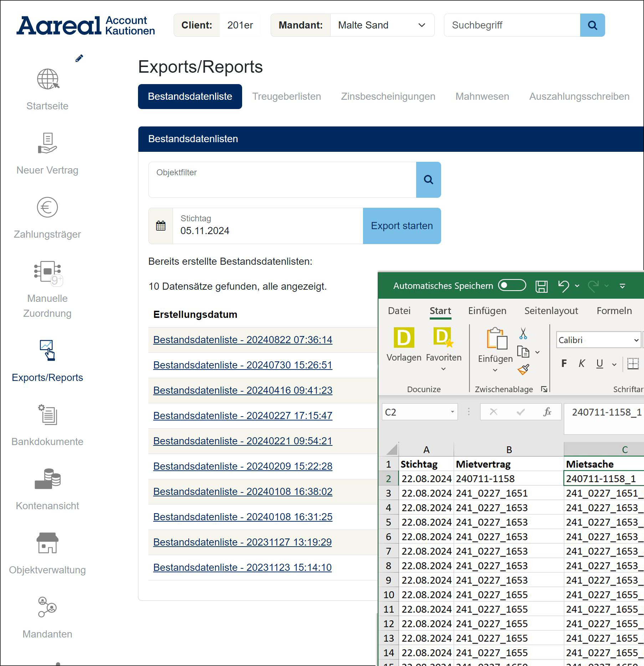Viewport: 644px width, 666px height.
Task: Toggle Automatisches Speichern switch
Action: pyautogui.click(x=512, y=285)
